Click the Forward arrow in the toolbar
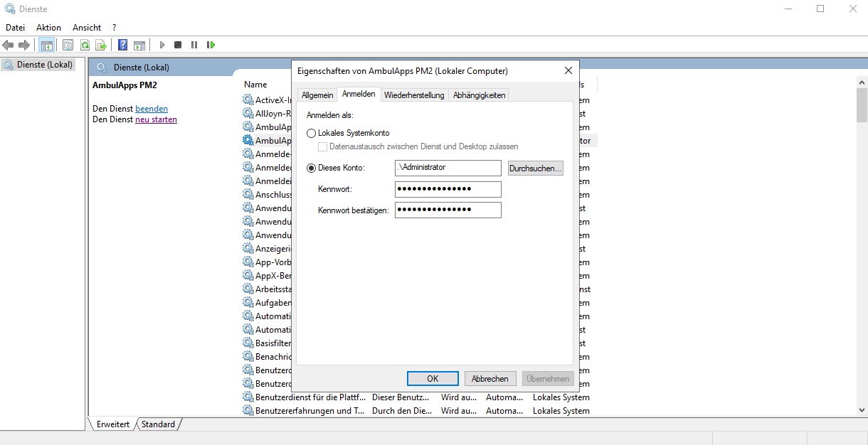The width and height of the screenshot is (868, 445). (24, 45)
